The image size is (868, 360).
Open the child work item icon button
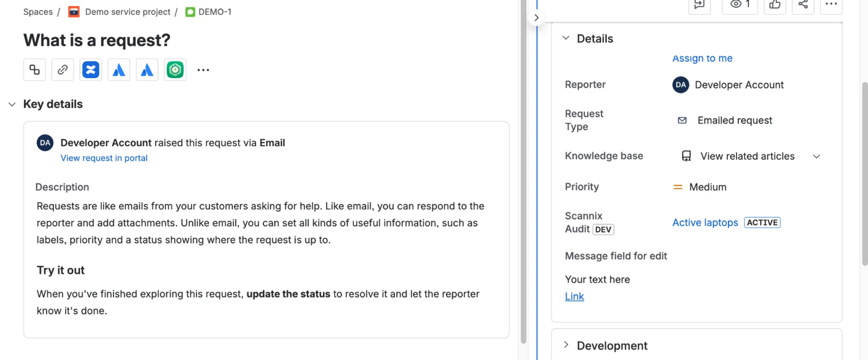click(x=35, y=70)
